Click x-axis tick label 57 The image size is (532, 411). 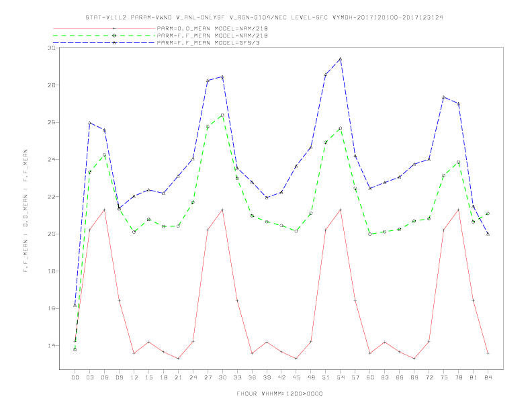pos(355,377)
